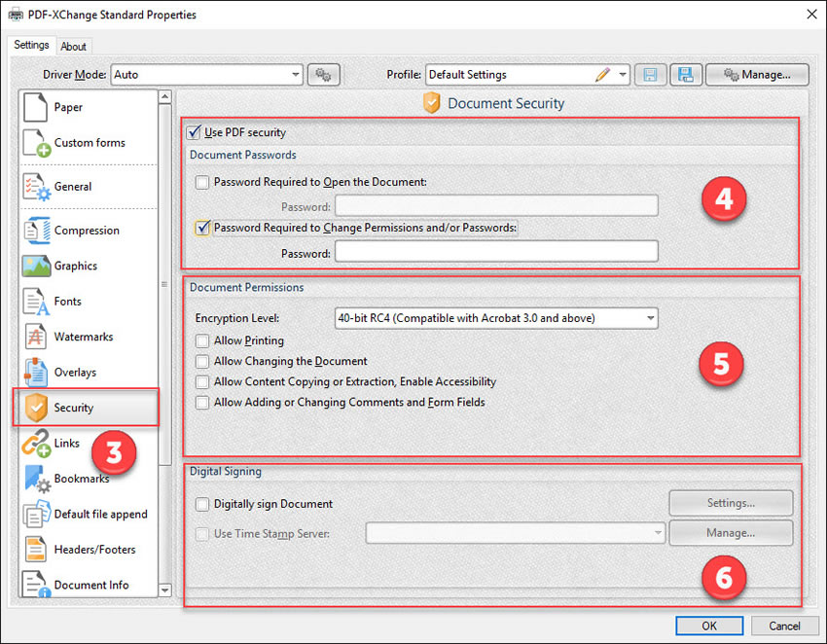Click the Document Security heading shield icon
This screenshot has height=644, width=827.
[431, 103]
